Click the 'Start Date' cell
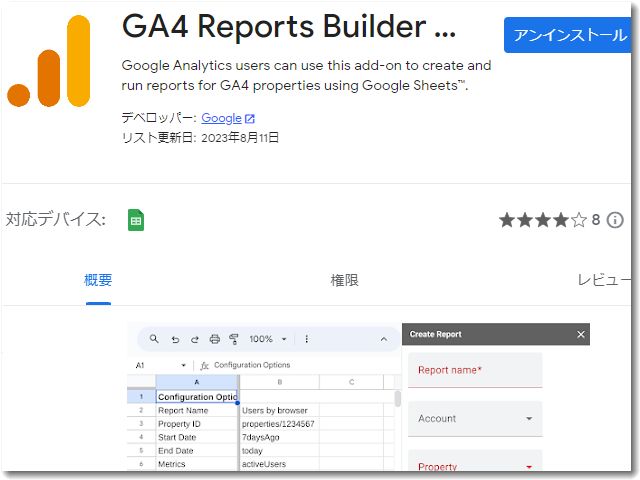Screen dimensions: 640x480 click(x=197, y=437)
